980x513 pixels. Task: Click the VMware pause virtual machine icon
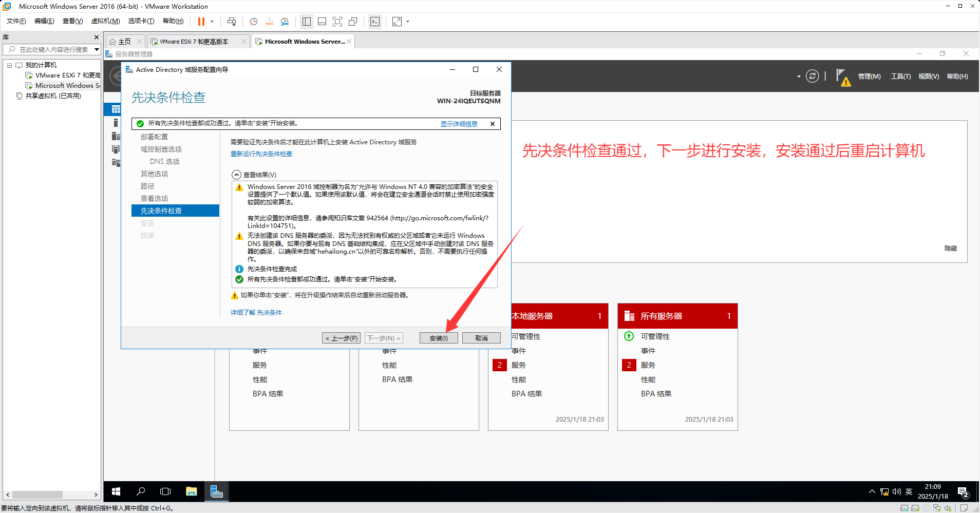coord(201,22)
